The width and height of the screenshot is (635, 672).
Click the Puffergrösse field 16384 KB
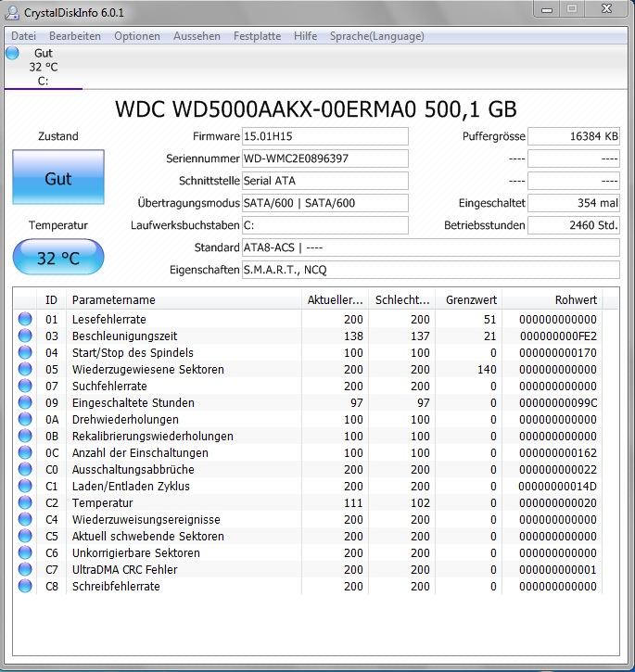click(574, 136)
